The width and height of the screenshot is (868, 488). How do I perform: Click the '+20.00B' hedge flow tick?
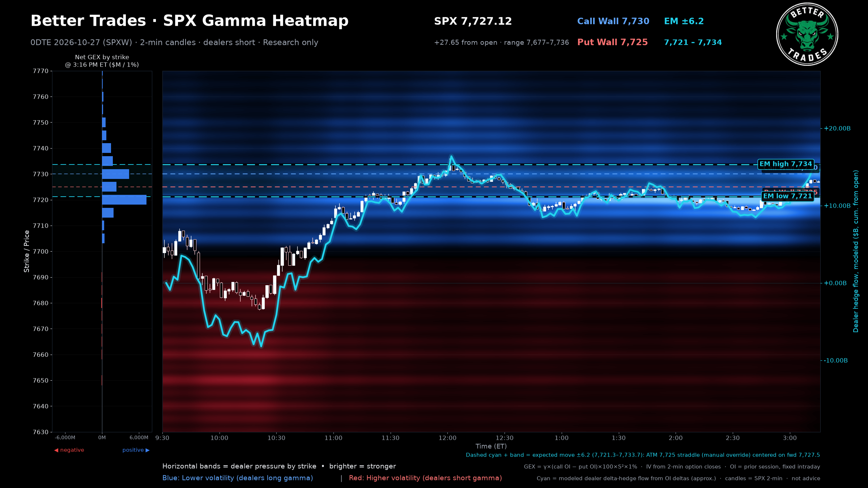(x=837, y=129)
